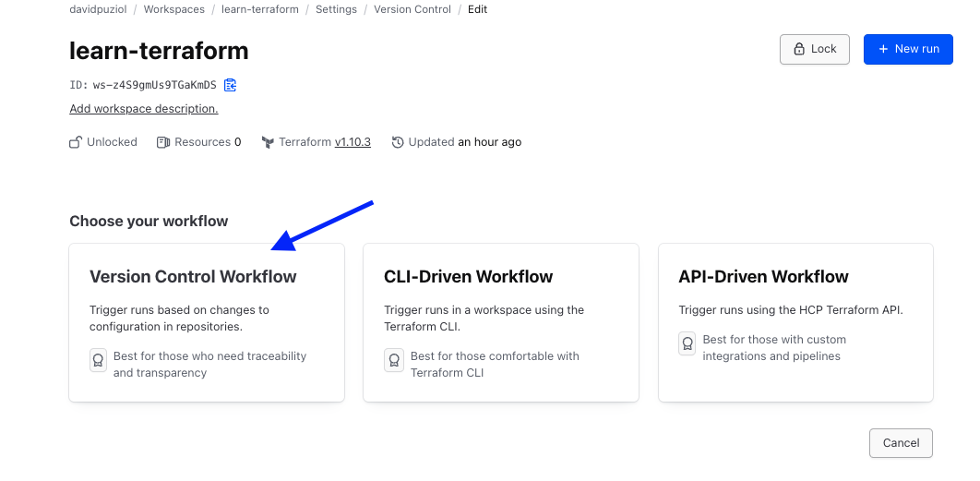Navigate to Workspaces breadcrumb
The image size is (980, 481).
(173, 9)
